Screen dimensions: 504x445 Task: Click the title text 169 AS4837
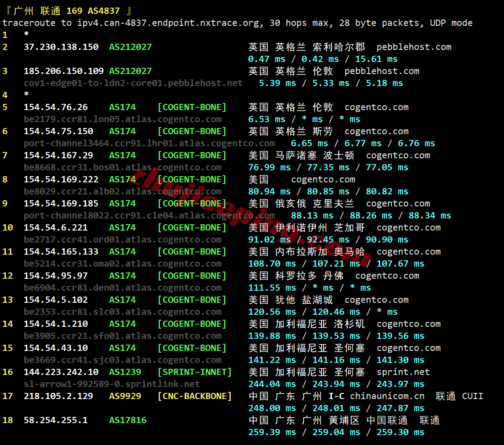coord(93,11)
